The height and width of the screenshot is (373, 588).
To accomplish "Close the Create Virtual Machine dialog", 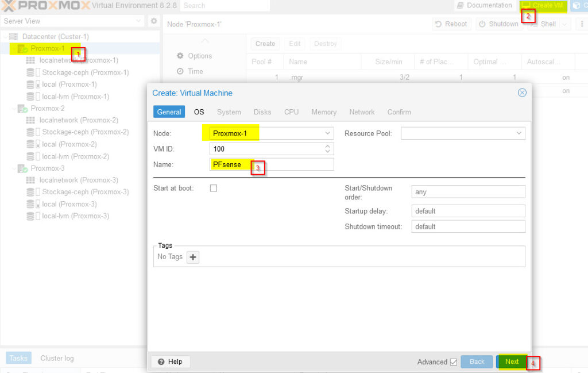I will tap(522, 93).
